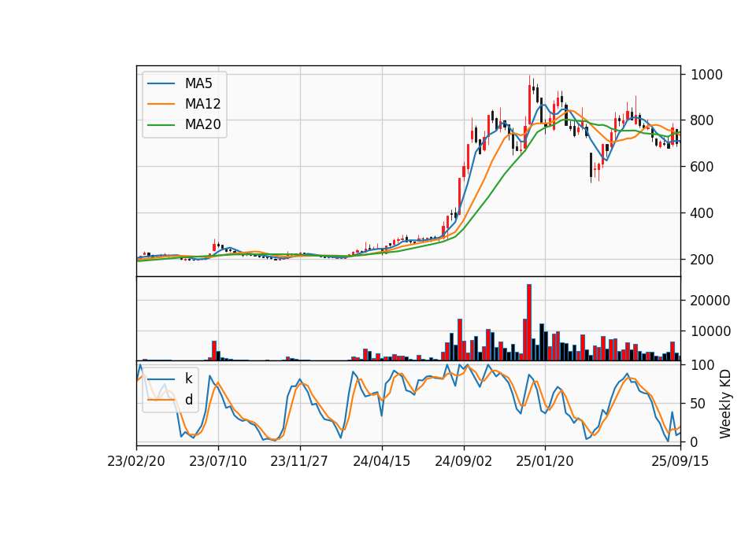Click the 10000 volume axis label
The width and height of the screenshot is (756, 543).
[x=710, y=331]
